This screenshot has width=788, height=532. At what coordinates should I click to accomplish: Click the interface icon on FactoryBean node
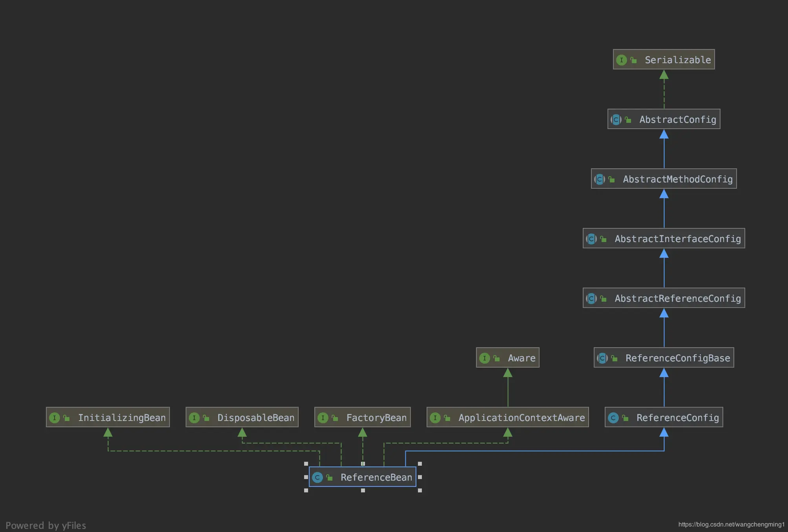[x=323, y=418]
